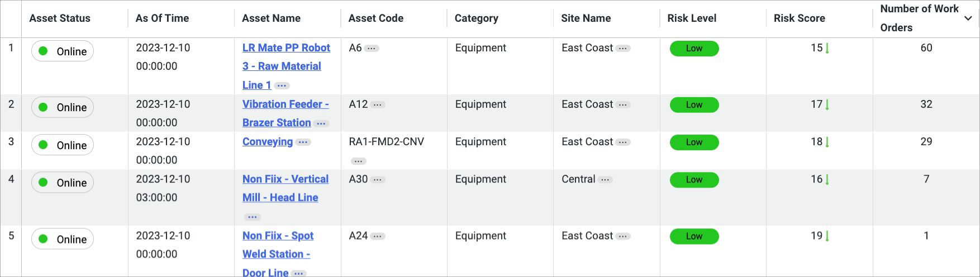Click the Online status badge in row 3

tap(63, 145)
